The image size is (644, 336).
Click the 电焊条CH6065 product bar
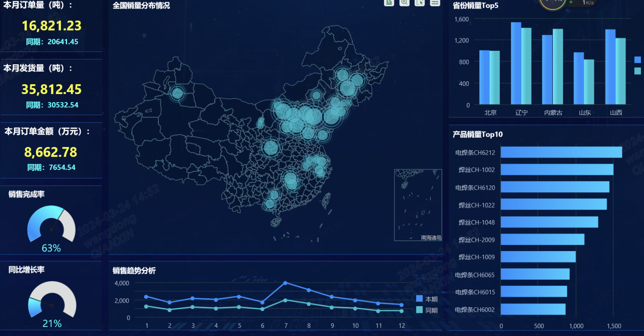coord(535,274)
